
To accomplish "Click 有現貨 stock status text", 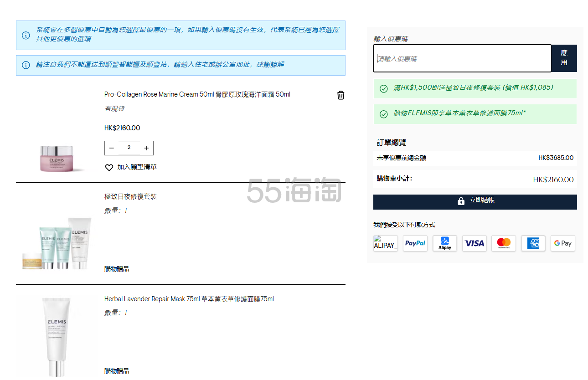I will click(114, 108).
